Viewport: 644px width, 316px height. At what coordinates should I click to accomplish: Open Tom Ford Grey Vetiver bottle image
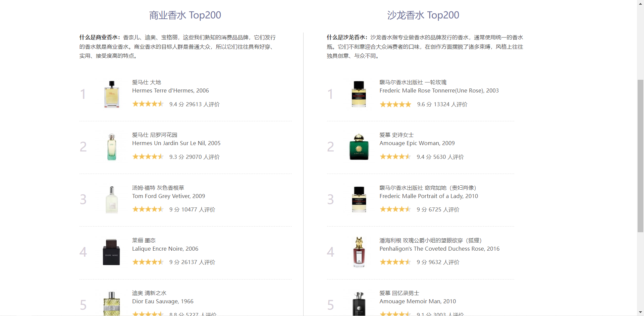pos(112,200)
